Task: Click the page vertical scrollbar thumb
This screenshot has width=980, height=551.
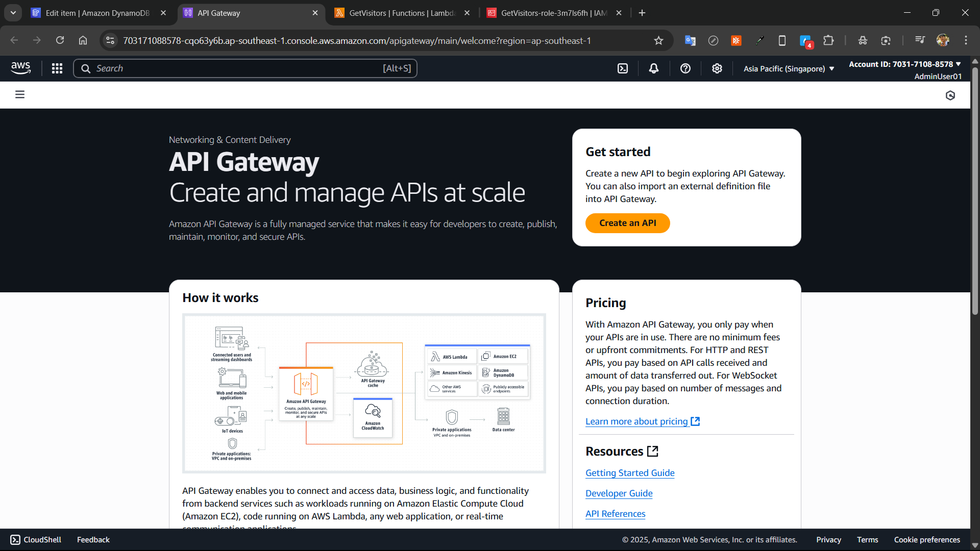Action: click(975, 191)
